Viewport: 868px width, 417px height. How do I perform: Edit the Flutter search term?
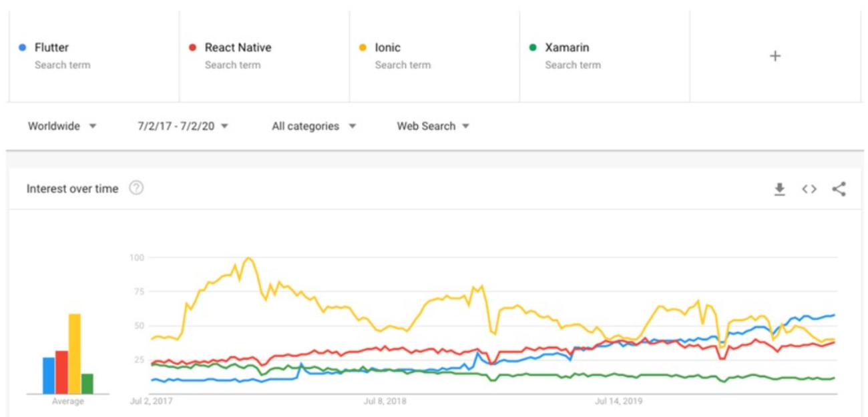94,56
